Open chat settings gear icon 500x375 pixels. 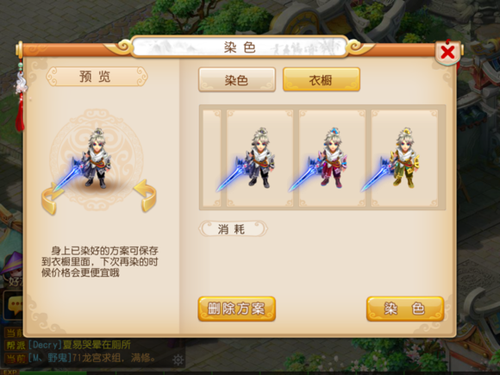click(178, 360)
